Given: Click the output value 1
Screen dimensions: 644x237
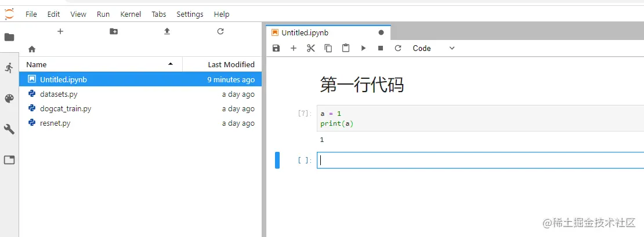Looking at the screenshot, I should (x=322, y=140).
